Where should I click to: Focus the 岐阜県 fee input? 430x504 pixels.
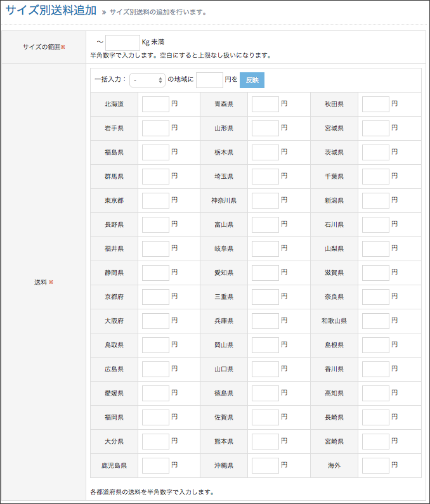[265, 249]
